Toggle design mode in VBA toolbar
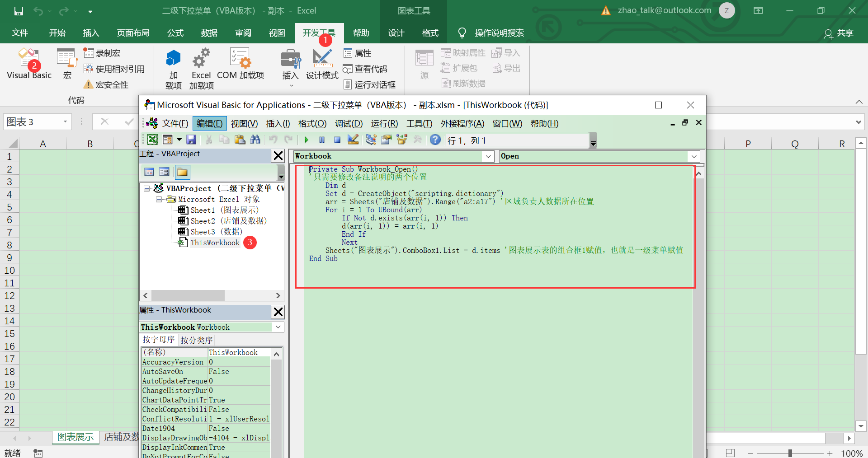The width and height of the screenshot is (868, 458). pyautogui.click(x=353, y=140)
